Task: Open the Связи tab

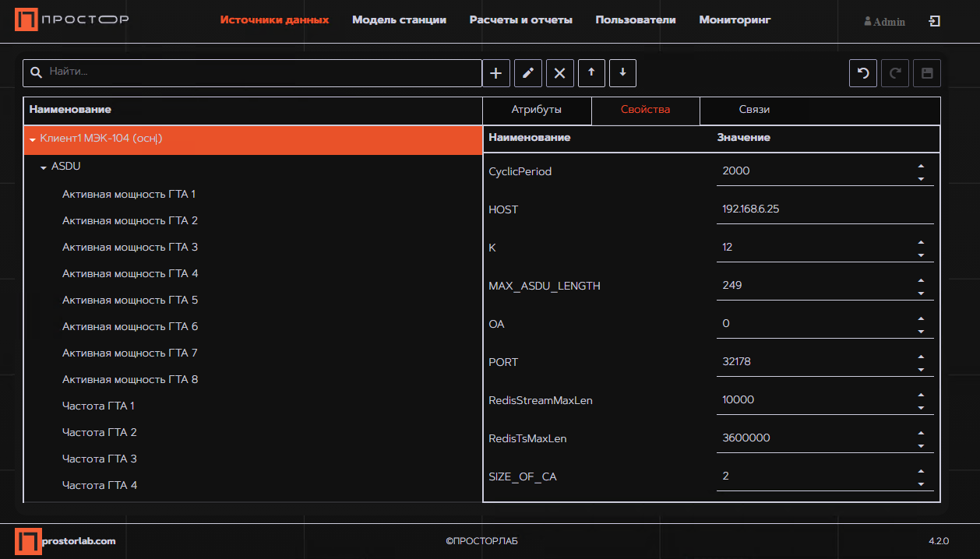Action: tap(755, 110)
